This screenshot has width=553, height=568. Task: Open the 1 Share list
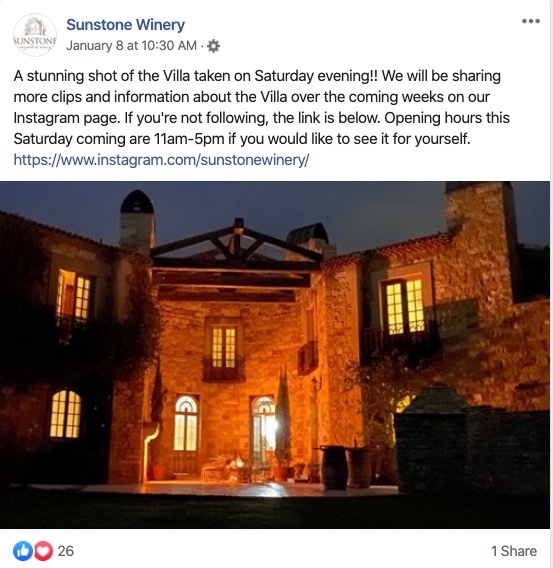[514, 551]
